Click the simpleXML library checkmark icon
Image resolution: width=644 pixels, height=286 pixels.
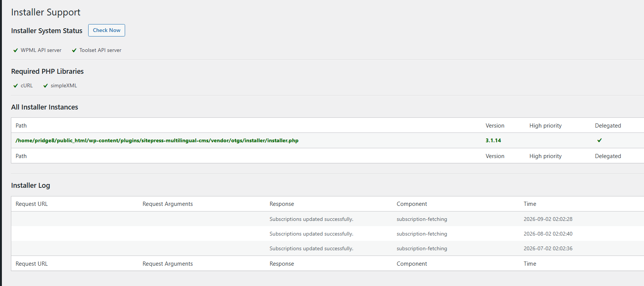[46, 86]
